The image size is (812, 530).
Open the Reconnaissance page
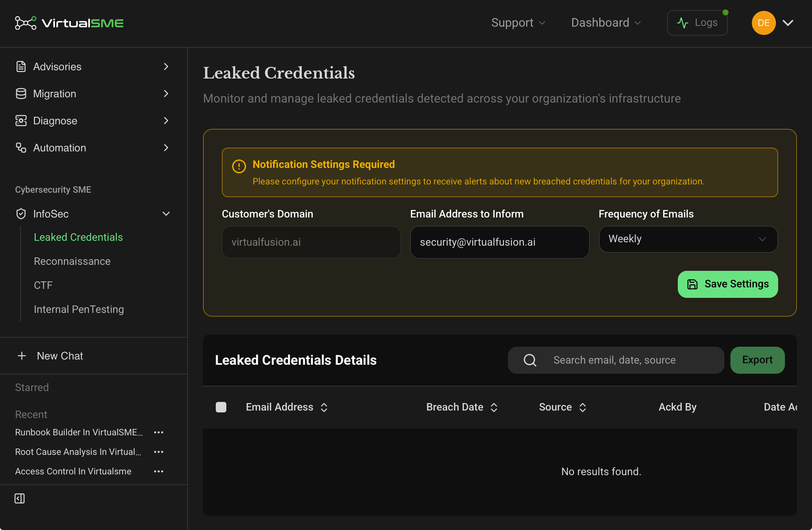[x=72, y=261]
